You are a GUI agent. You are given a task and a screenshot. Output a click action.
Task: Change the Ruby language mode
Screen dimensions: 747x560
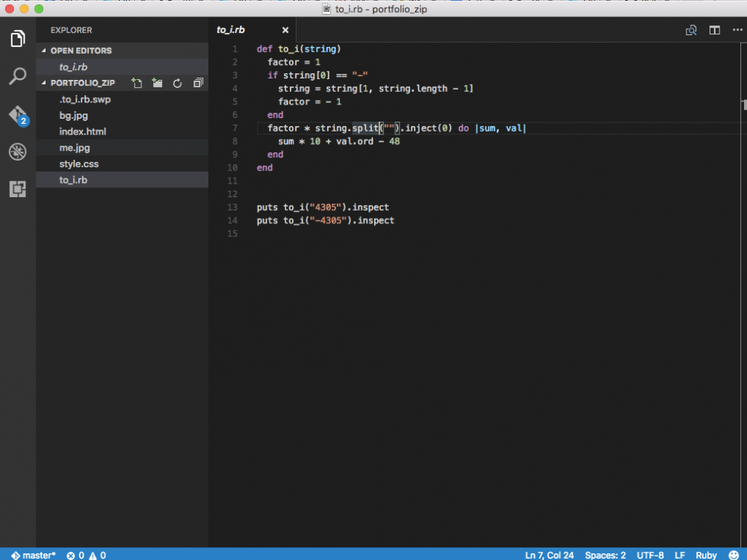[706, 555]
